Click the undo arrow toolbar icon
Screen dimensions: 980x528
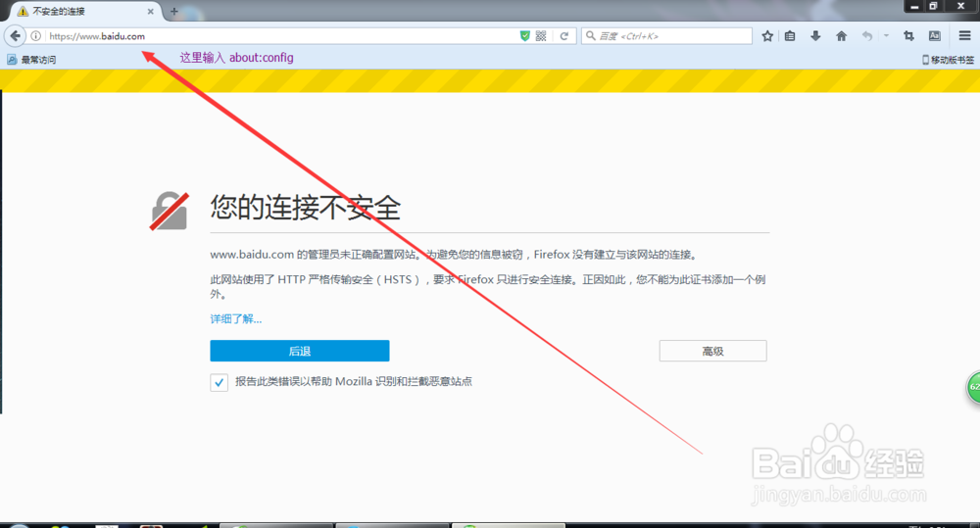(x=867, y=36)
